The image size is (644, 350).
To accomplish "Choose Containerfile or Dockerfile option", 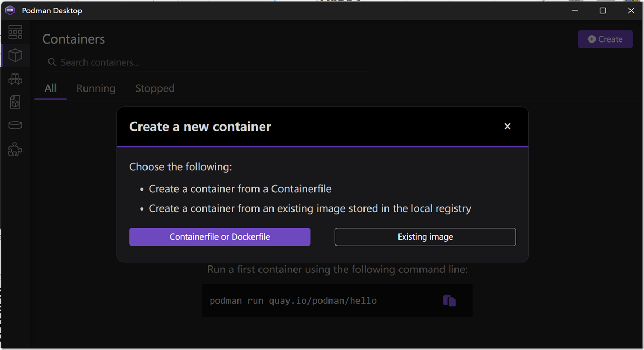I will (x=220, y=237).
